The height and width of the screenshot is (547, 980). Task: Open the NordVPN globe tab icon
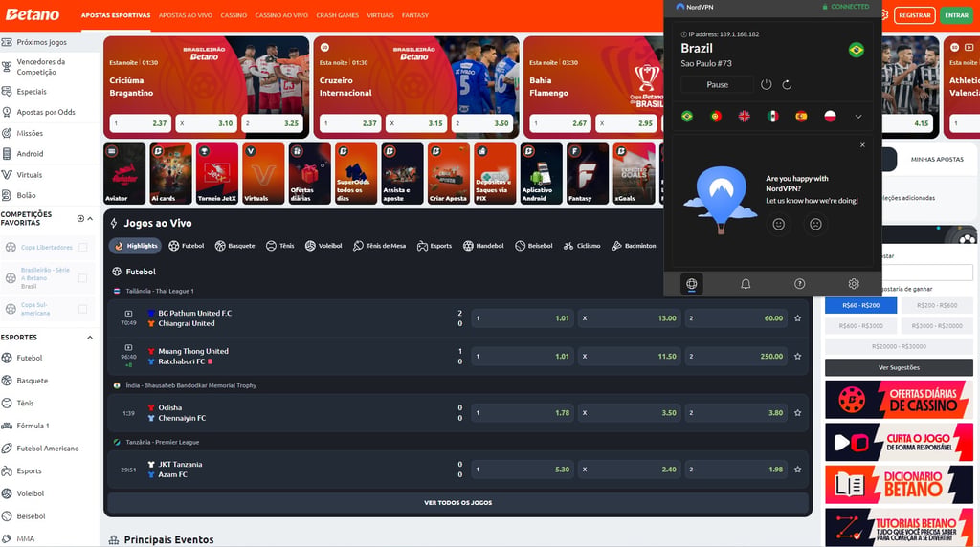(x=691, y=283)
